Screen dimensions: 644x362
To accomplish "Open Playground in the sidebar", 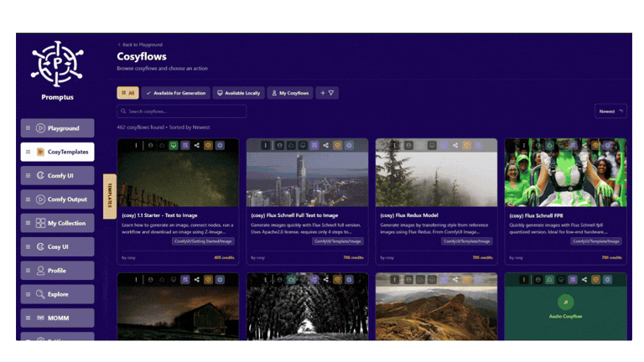I will tap(58, 128).
